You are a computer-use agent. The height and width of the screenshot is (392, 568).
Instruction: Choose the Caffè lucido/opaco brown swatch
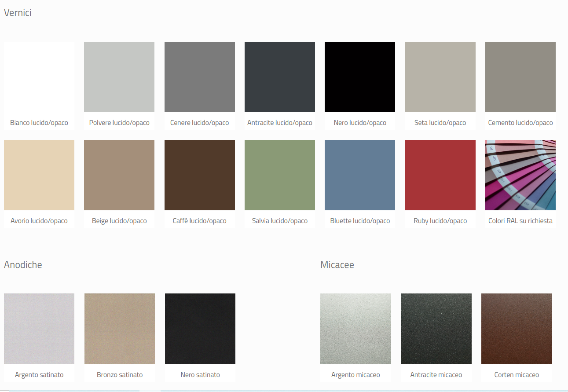[200, 175]
